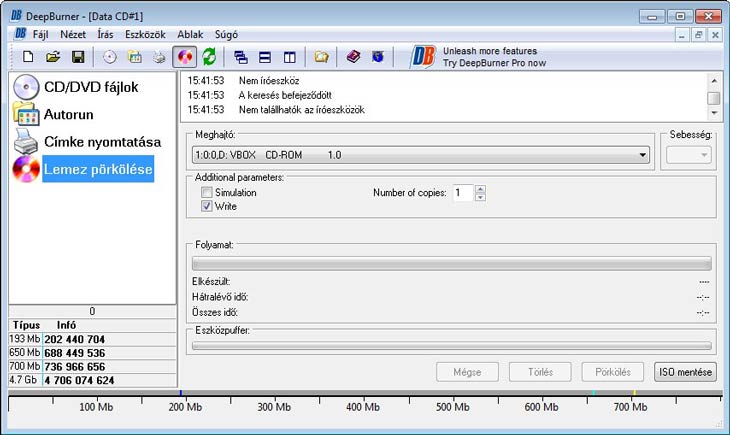The image size is (730, 435).
Task: Select the 700 Mb disc size row
Action: 92,367
